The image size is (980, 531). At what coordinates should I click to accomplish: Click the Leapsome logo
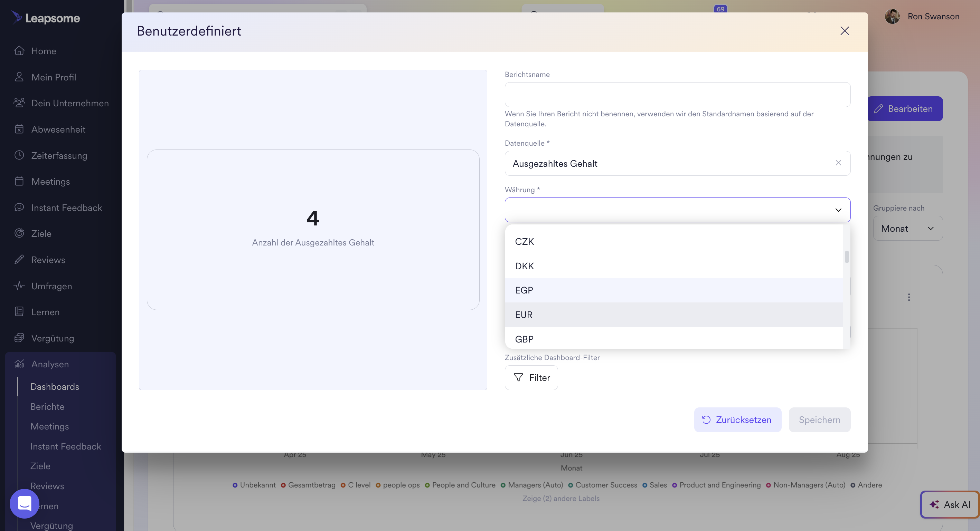(45, 18)
